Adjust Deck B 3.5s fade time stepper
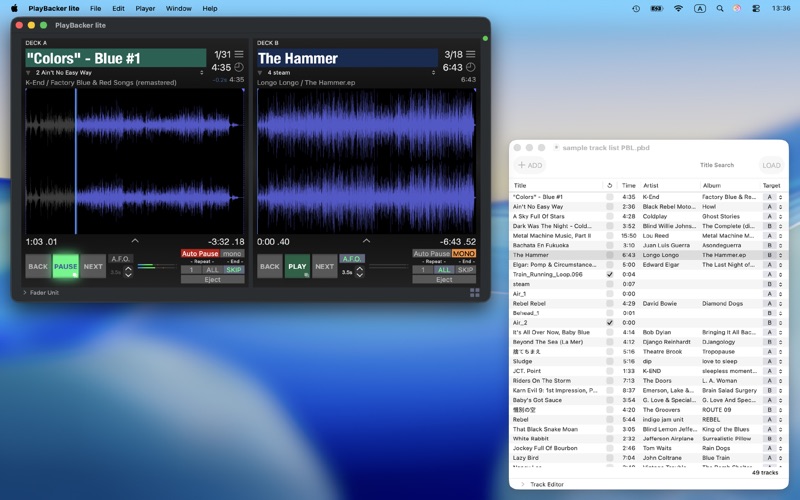The width and height of the screenshot is (800, 500). (360, 272)
